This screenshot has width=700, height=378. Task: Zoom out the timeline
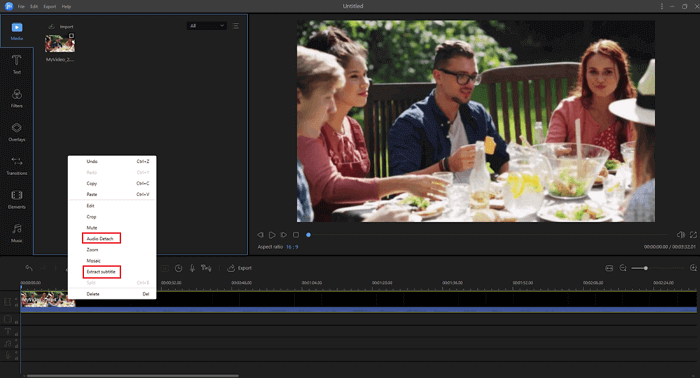coord(623,268)
